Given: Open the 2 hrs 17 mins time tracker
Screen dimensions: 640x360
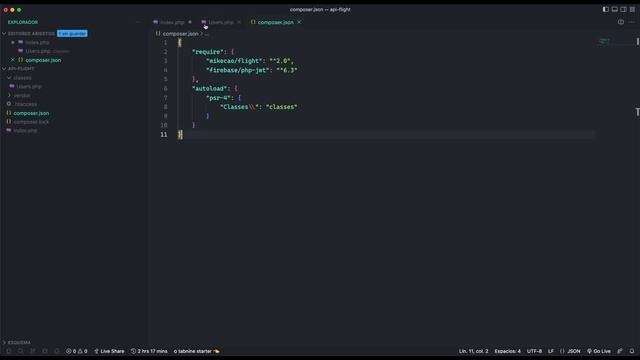Looking at the screenshot, I should pyautogui.click(x=149, y=351).
